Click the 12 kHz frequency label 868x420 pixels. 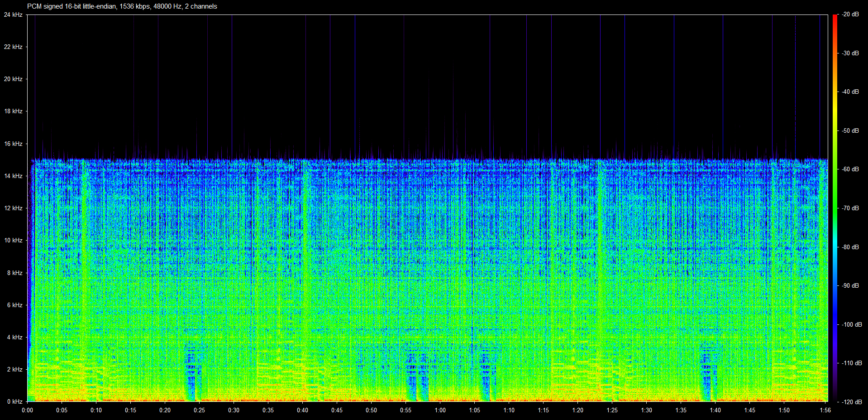click(x=13, y=208)
